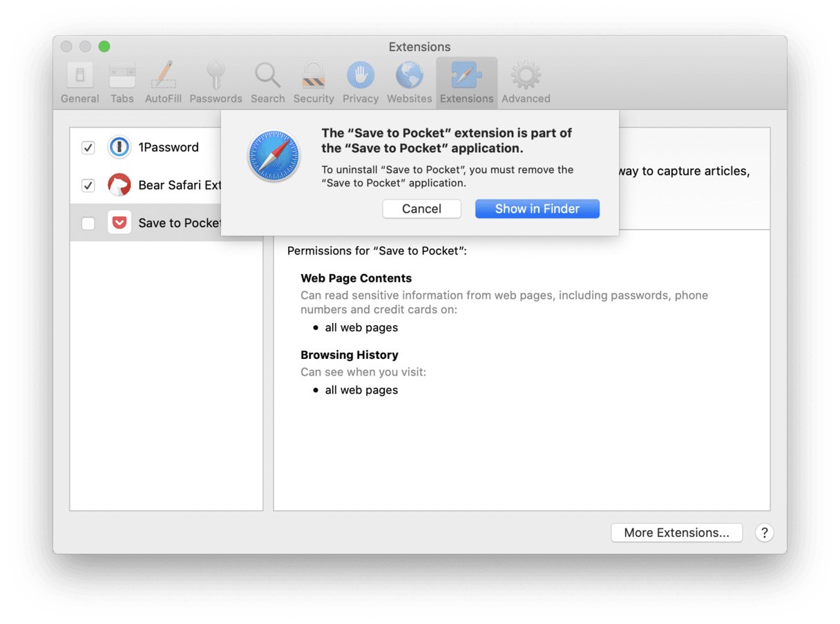The width and height of the screenshot is (840, 624).
Task: Click Show in Finder button
Action: click(537, 209)
